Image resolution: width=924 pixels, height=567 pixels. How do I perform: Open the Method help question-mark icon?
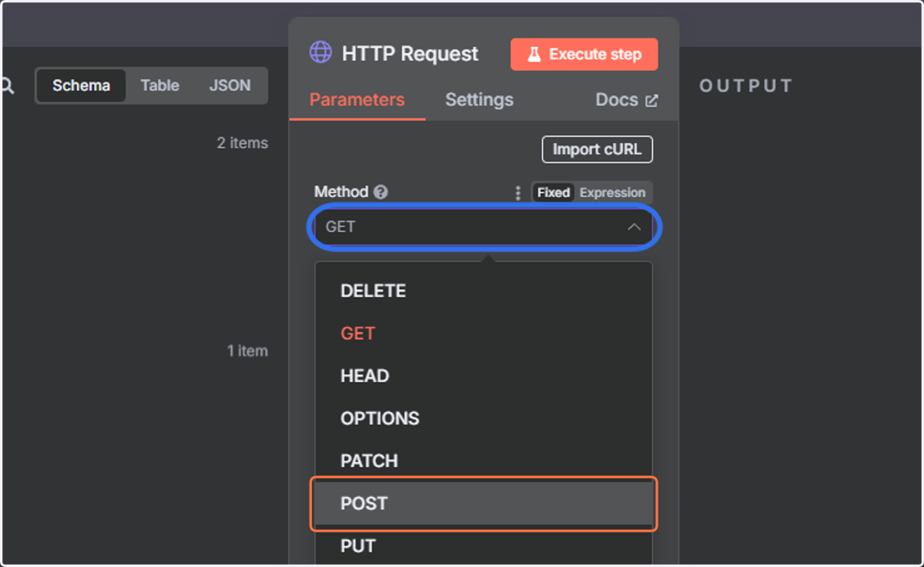coord(380,193)
